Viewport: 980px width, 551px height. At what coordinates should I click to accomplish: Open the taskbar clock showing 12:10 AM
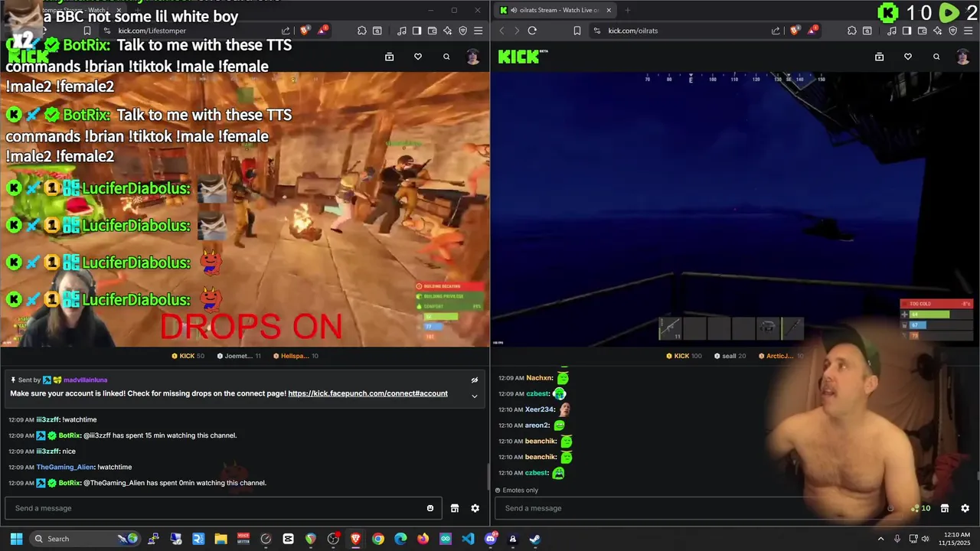[955, 539]
